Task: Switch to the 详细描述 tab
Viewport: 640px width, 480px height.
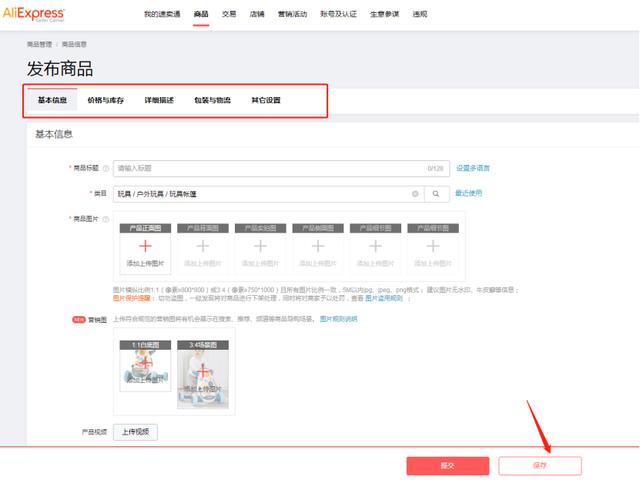Action: coord(159,100)
